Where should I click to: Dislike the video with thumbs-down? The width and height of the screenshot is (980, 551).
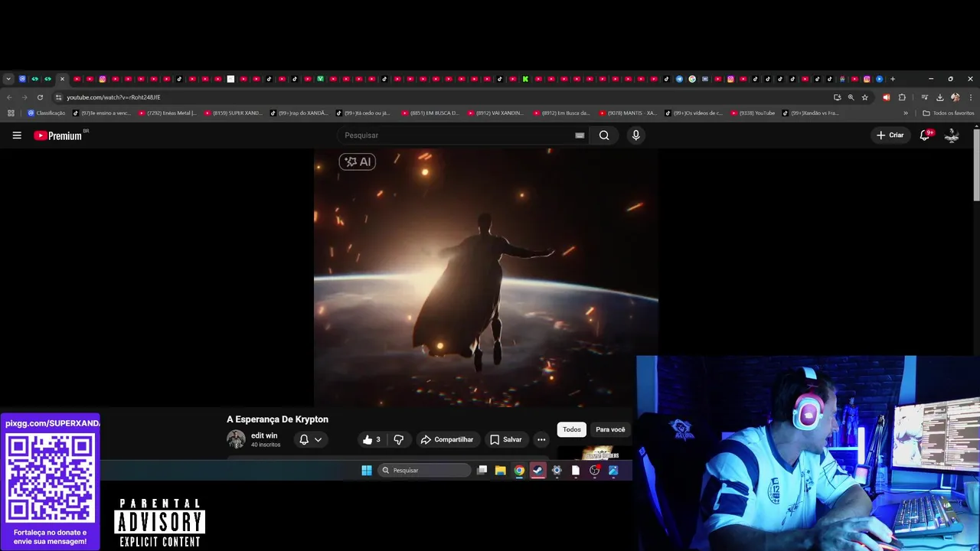[x=398, y=439]
